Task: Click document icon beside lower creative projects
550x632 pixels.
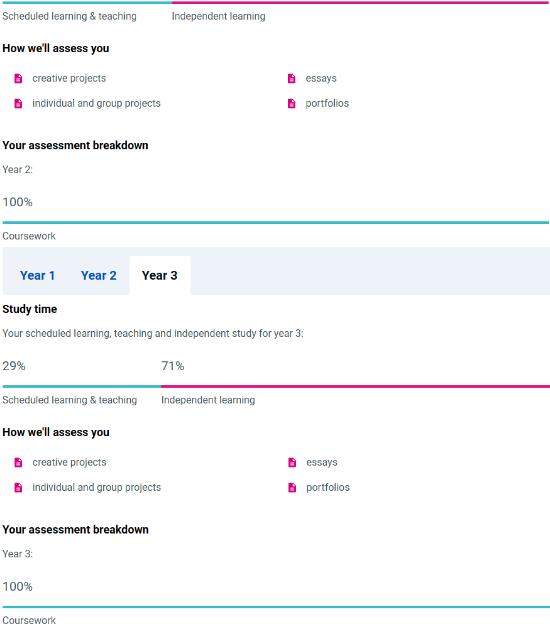Action: (18, 463)
